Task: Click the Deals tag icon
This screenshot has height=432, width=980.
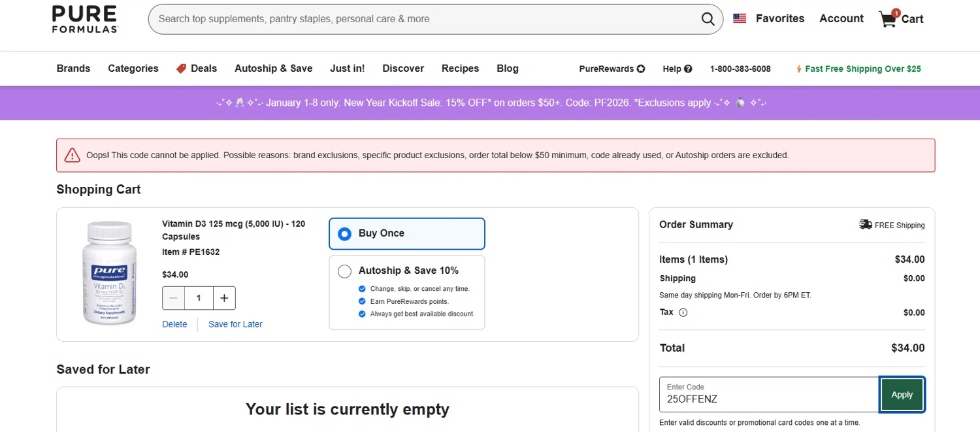Action: [x=182, y=69]
